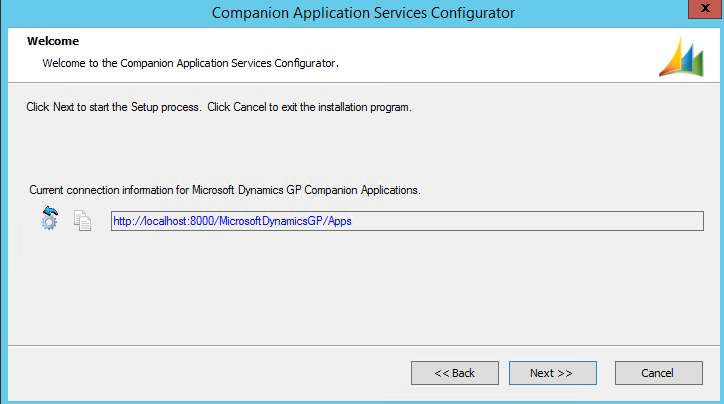Viewport: 724px width, 404px height.
Task: Click the 'Microsoft Dynamics GP Companion Applications' phrase
Action: click(x=308, y=189)
